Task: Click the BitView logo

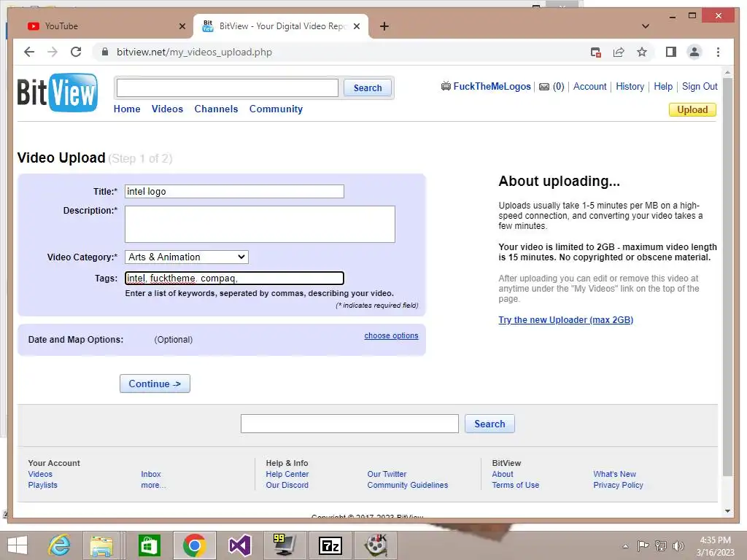Action: tap(58, 93)
